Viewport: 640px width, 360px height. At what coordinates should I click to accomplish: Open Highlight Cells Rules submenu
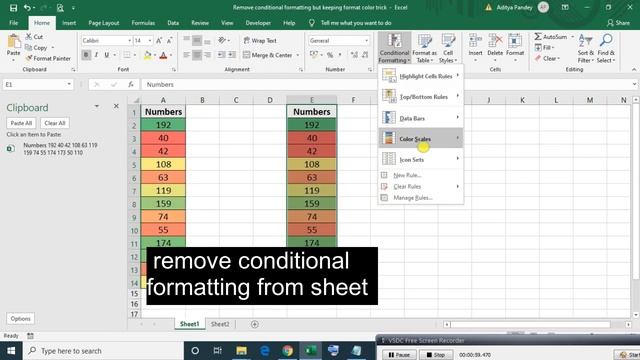tap(421, 76)
